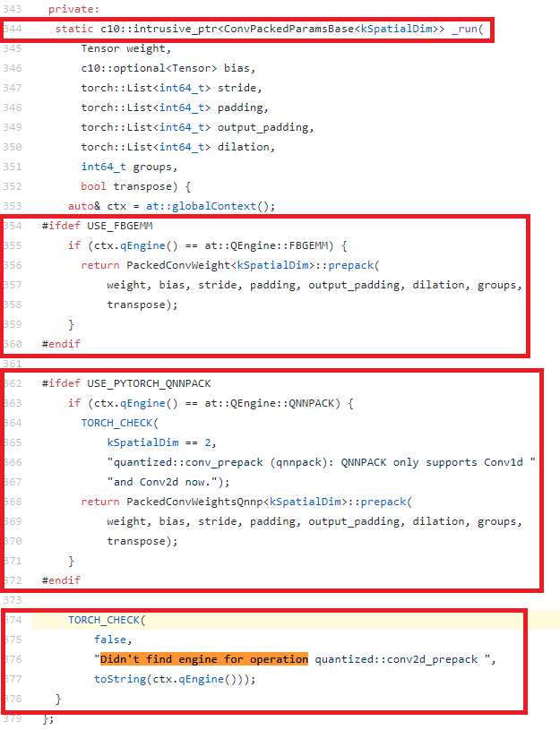Click 'quantized::conv2d_prepack' string
The image size is (560, 730).
(x=396, y=659)
